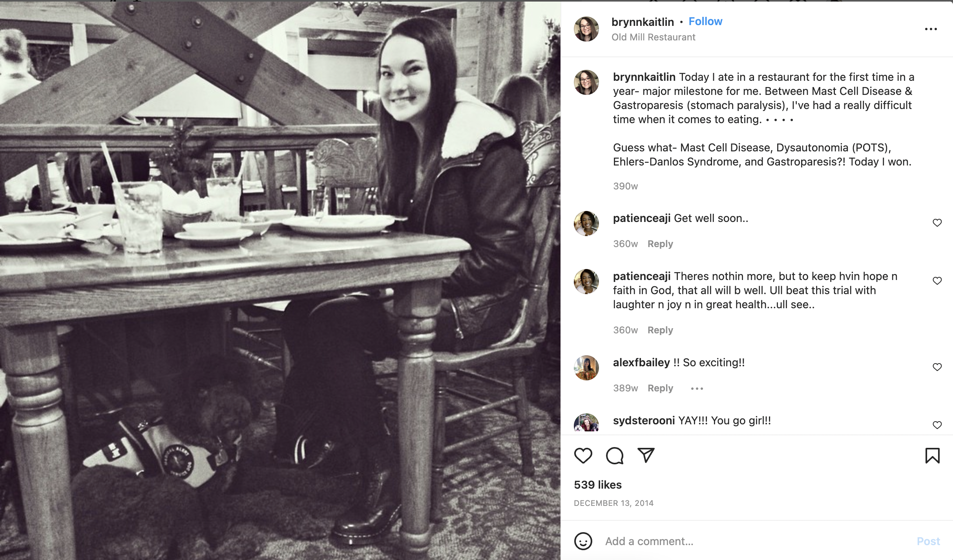
Task: Save post with the bookmark icon
Action: 932,456
